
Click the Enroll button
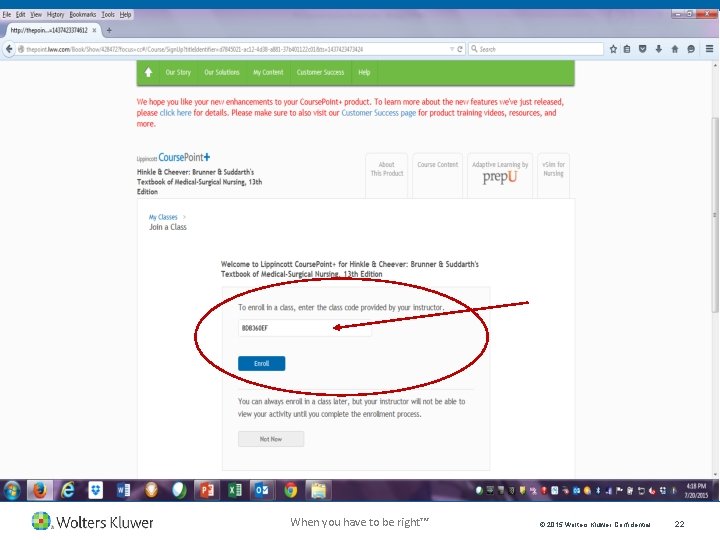[261, 363]
